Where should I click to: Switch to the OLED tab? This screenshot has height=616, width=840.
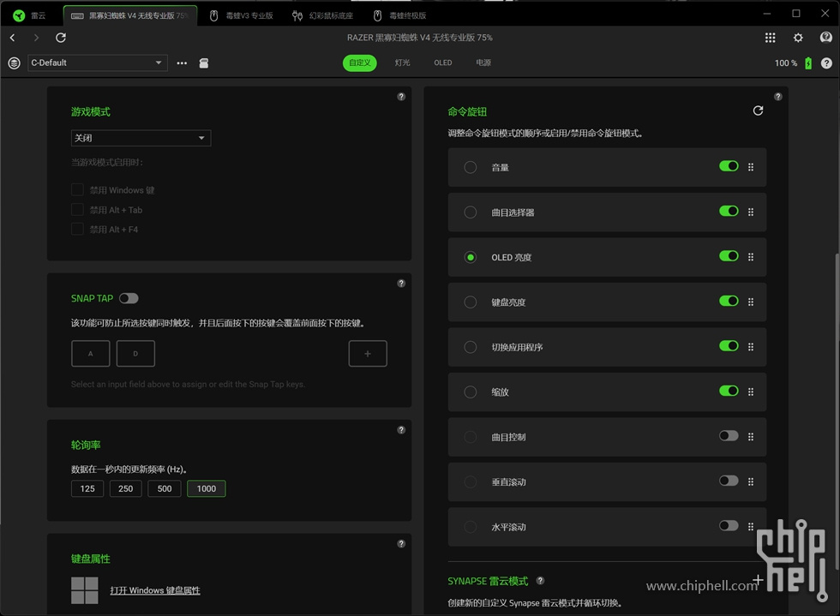(442, 63)
